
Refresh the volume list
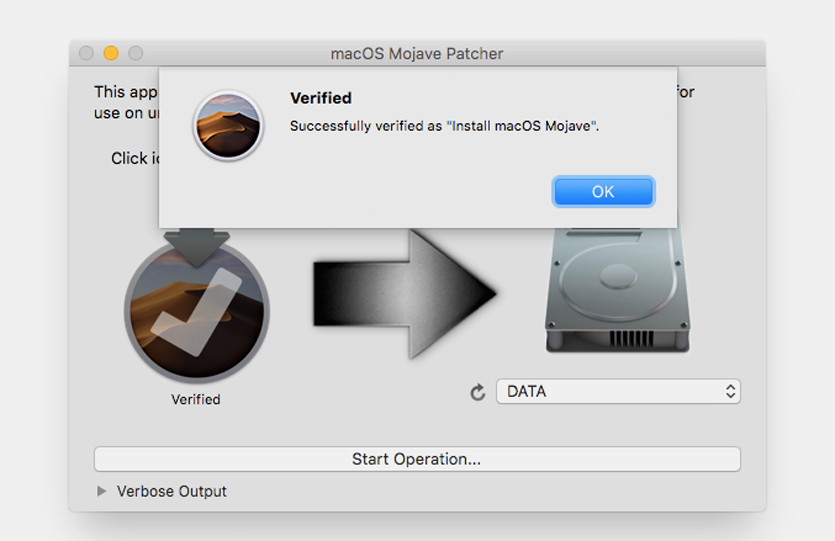pyautogui.click(x=478, y=392)
